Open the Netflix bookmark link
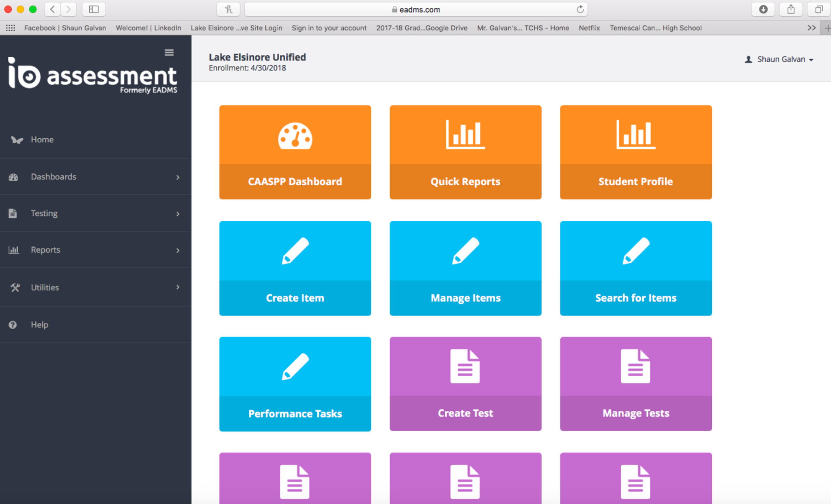 point(589,28)
